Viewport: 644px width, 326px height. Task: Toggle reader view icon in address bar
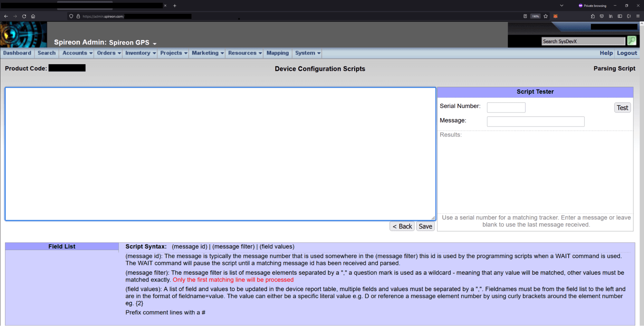(525, 16)
